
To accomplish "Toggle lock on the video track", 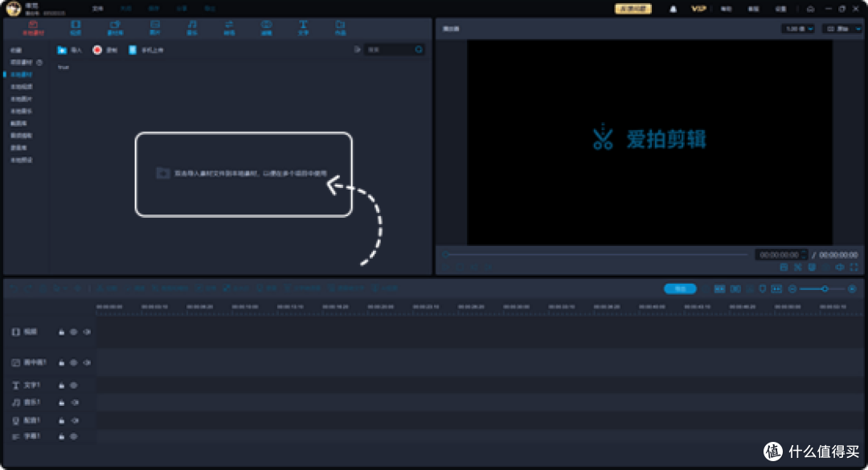I will click(x=61, y=332).
